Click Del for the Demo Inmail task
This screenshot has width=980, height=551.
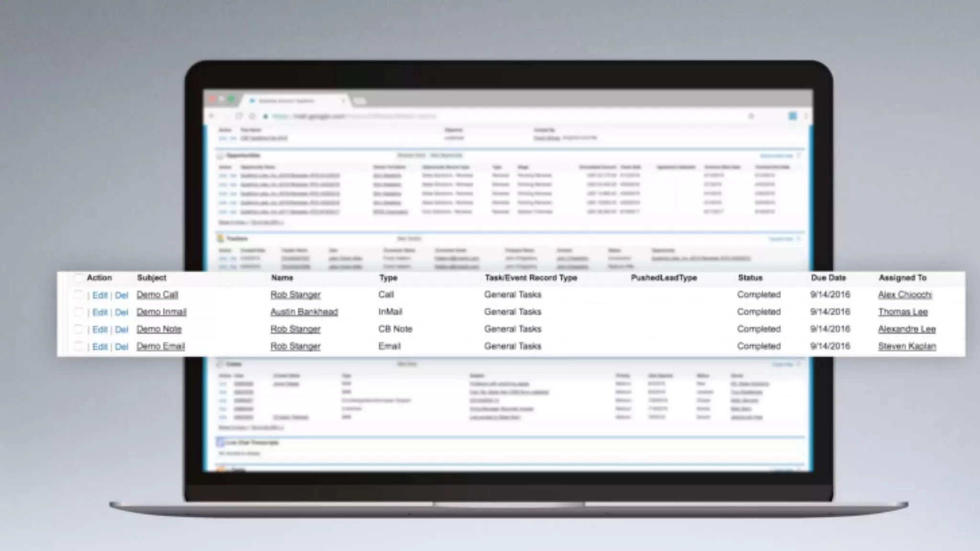[122, 312]
